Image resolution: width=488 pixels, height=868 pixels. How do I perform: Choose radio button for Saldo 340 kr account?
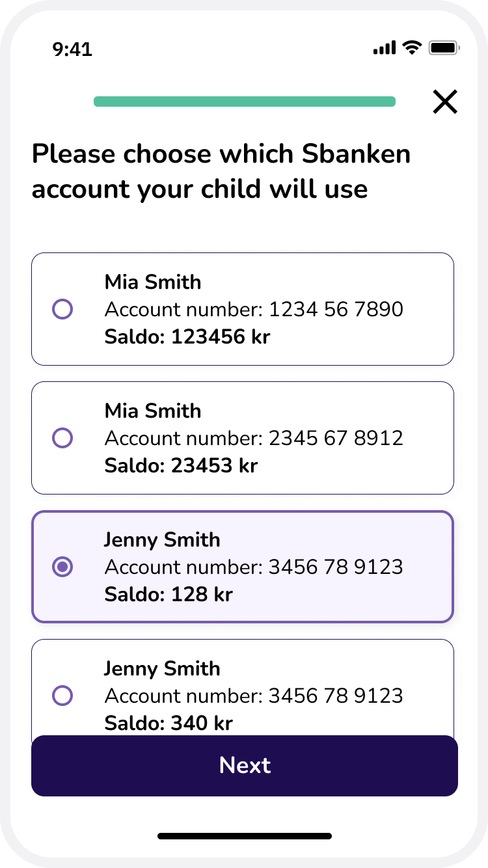pos(62,696)
